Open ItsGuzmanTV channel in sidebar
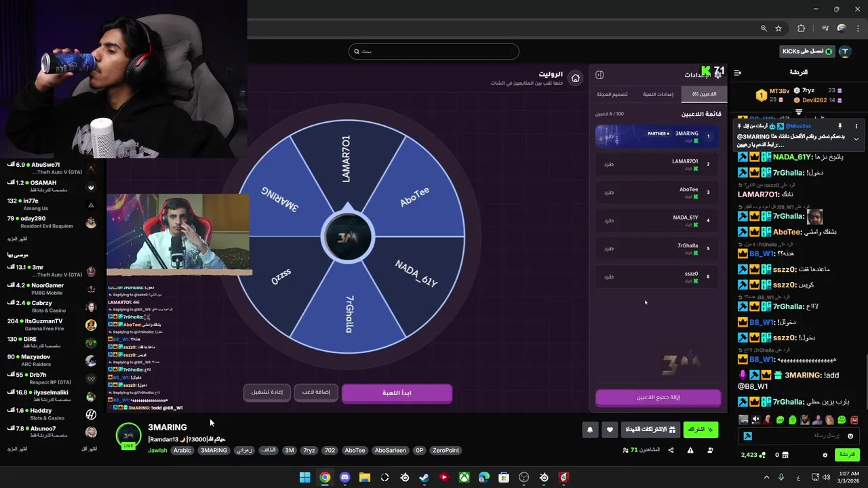The image size is (868, 488). tap(52, 325)
